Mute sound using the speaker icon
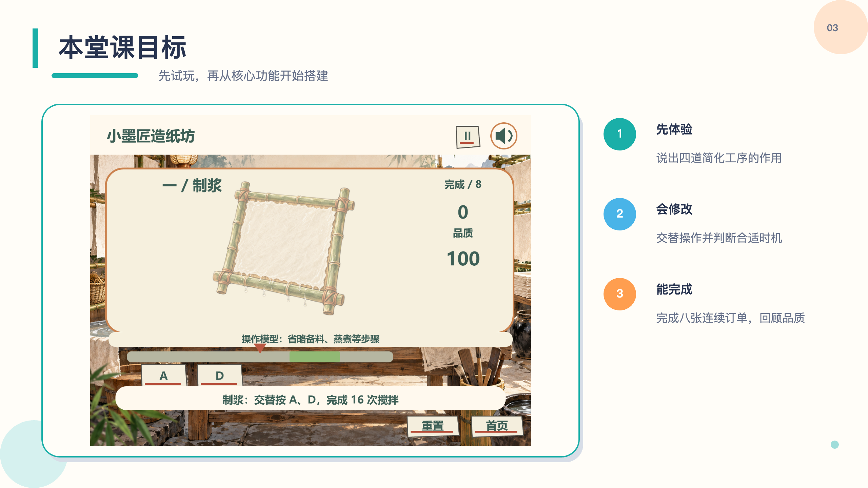The image size is (868, 488). [504, 136]
